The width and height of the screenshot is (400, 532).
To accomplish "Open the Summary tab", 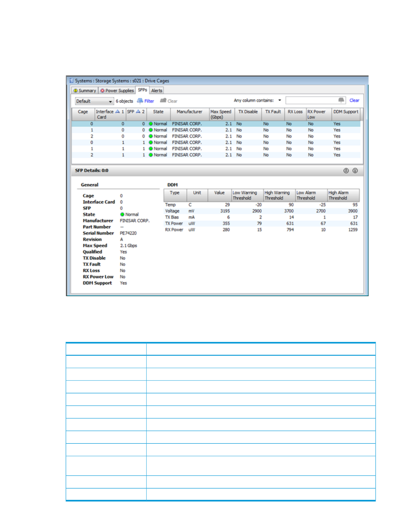I will [85, 90].
